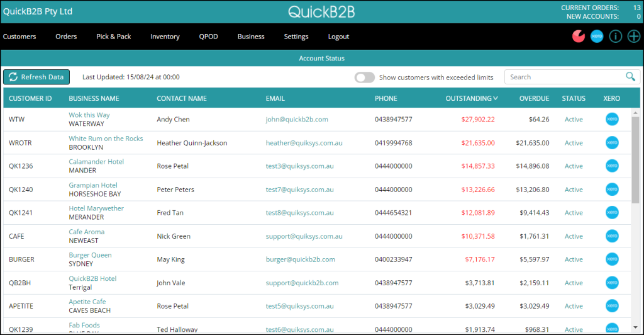Click the XERO column header

611,98
